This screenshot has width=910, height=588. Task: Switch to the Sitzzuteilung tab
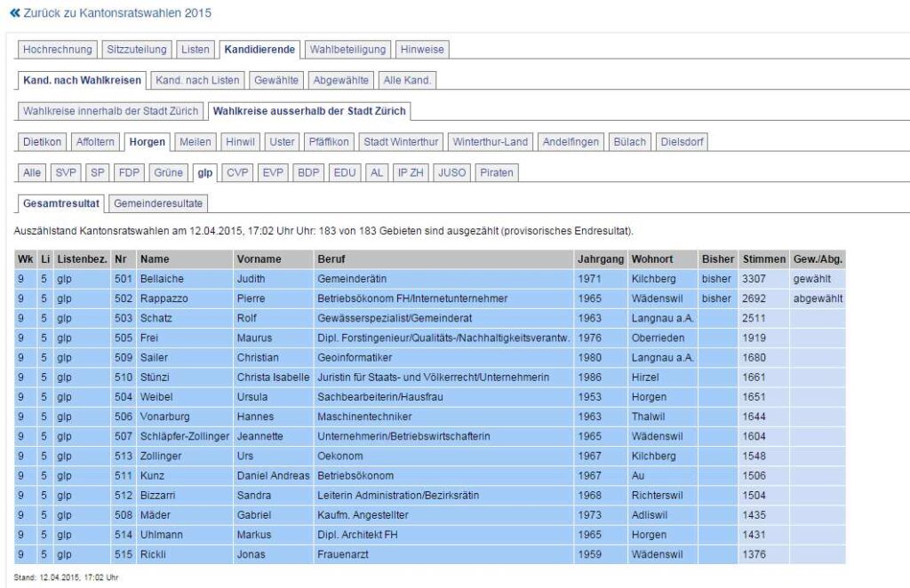[x=136, y=49]
